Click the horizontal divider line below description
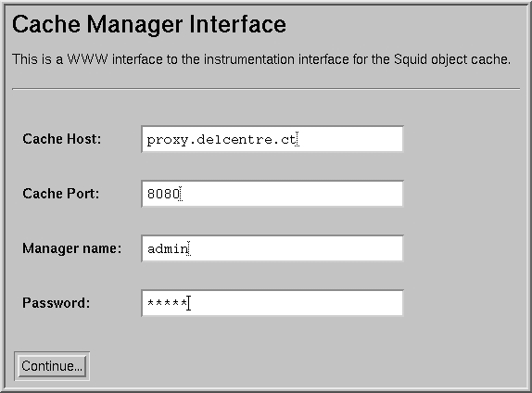Viewport: 532px width, 393px height. click(x=266, y=89)
